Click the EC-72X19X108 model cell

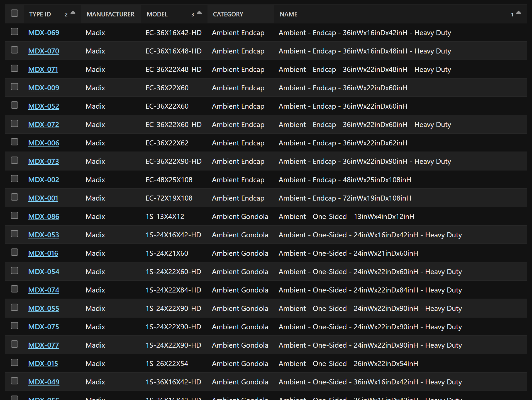(x=169, y=198)
